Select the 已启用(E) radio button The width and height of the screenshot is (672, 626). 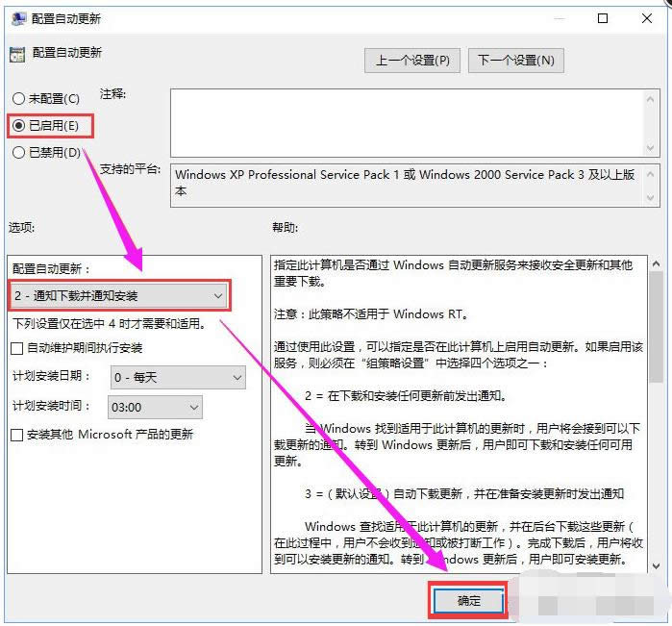click(x=18, y=125)
